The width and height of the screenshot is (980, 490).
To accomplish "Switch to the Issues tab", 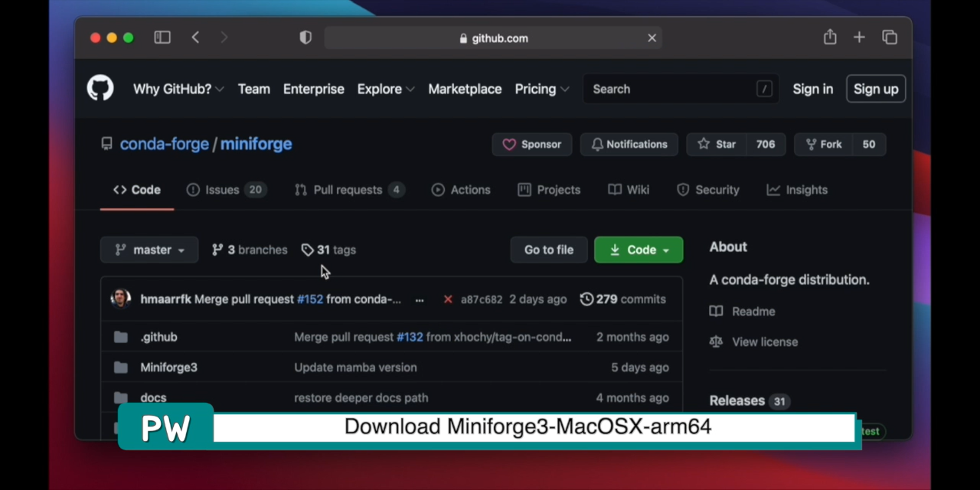I will pyautogui.click(x=227, y=190).
